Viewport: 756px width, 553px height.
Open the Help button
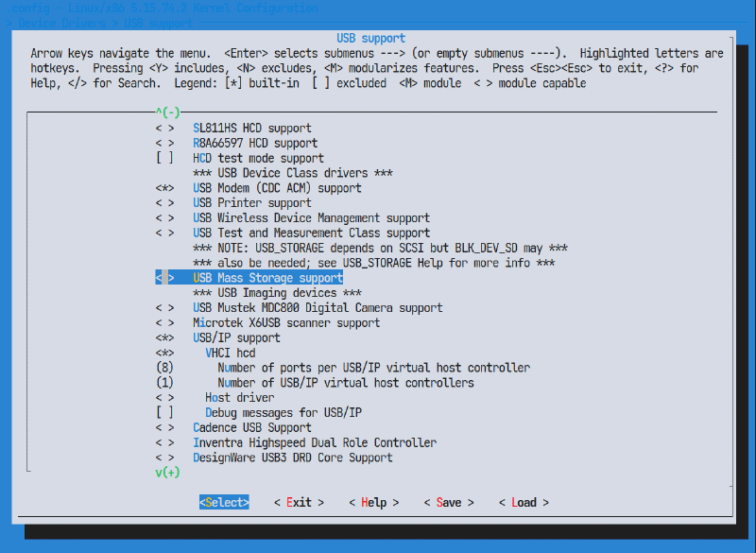click(x=373, y=502)
